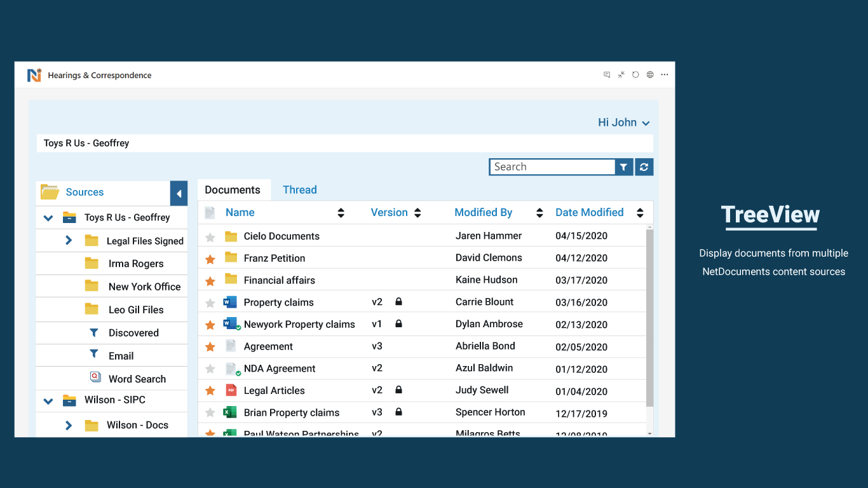The image size is (868, 488).
Task: Click the reload icon in the header
Action: 635,74
